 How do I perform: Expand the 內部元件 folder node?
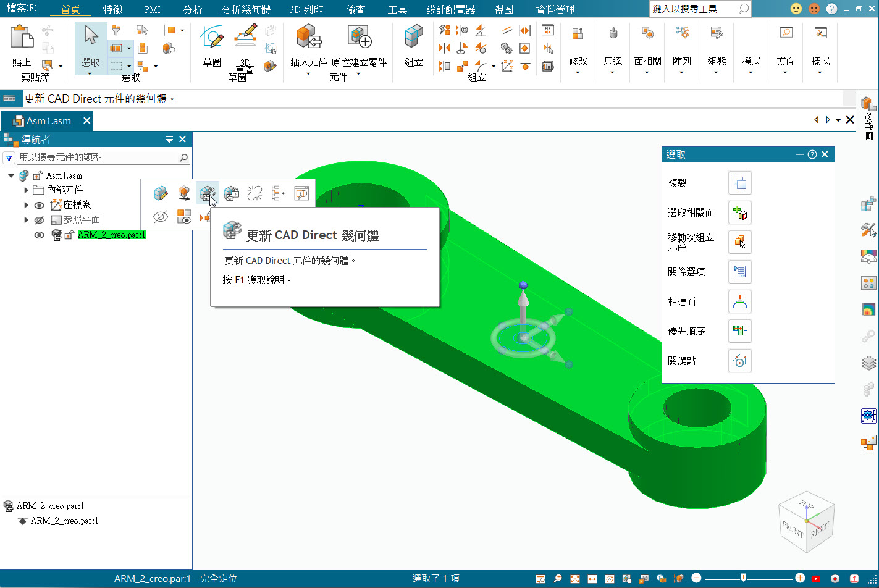tap(26, 190)
